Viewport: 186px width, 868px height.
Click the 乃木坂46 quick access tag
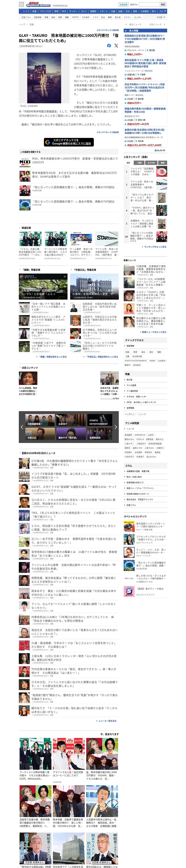[162, 361]
